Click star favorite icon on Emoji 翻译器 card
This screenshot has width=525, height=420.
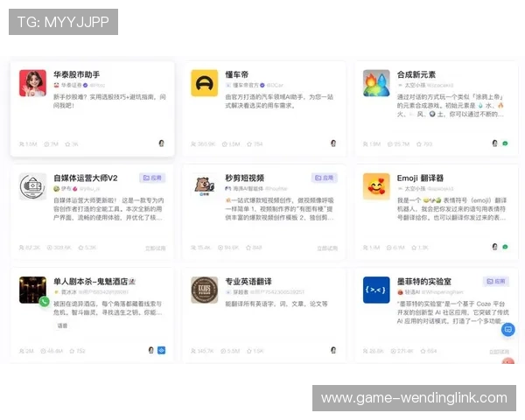(414, 248)
